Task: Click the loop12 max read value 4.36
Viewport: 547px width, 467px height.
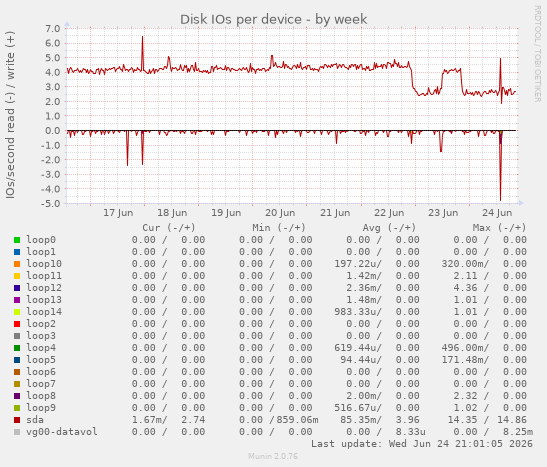Action: pos(465,288)
